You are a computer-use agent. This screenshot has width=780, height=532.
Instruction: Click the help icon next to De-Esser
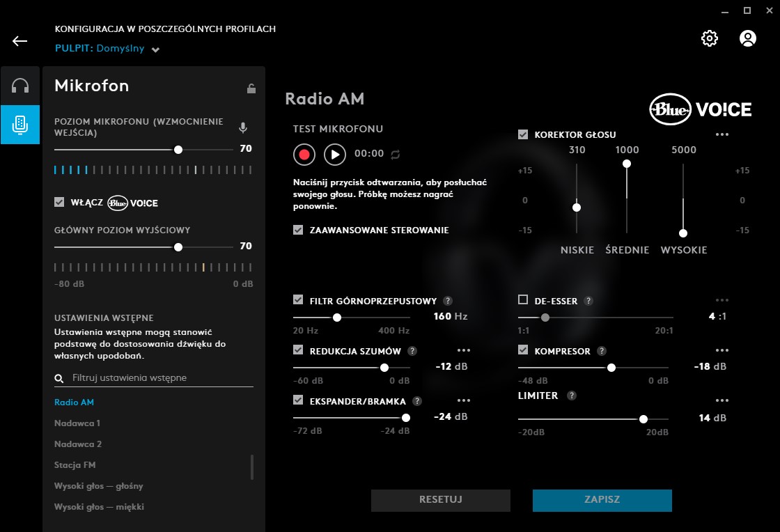pos(588,301)
